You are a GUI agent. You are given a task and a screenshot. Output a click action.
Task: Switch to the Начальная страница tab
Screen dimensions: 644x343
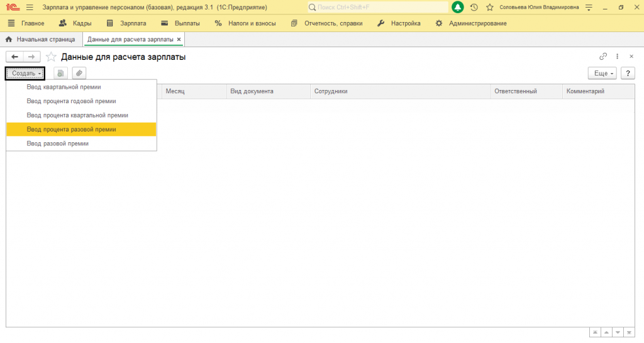click(40, 40)
